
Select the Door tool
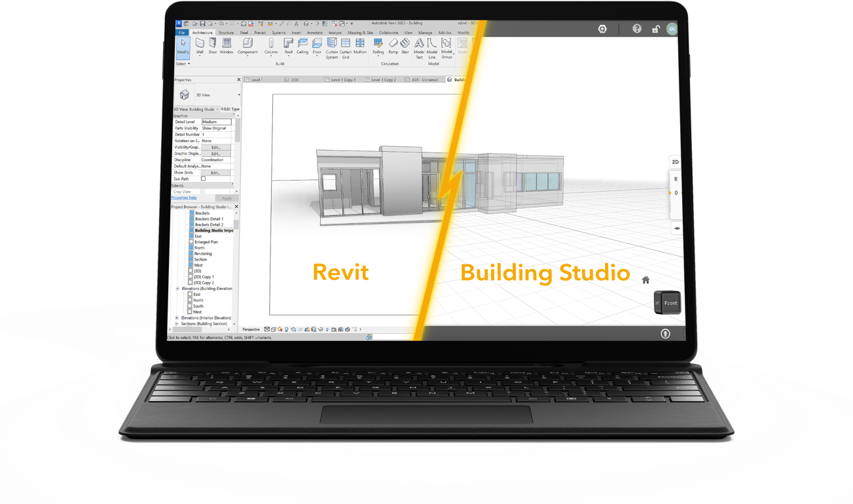coord(213,46)
